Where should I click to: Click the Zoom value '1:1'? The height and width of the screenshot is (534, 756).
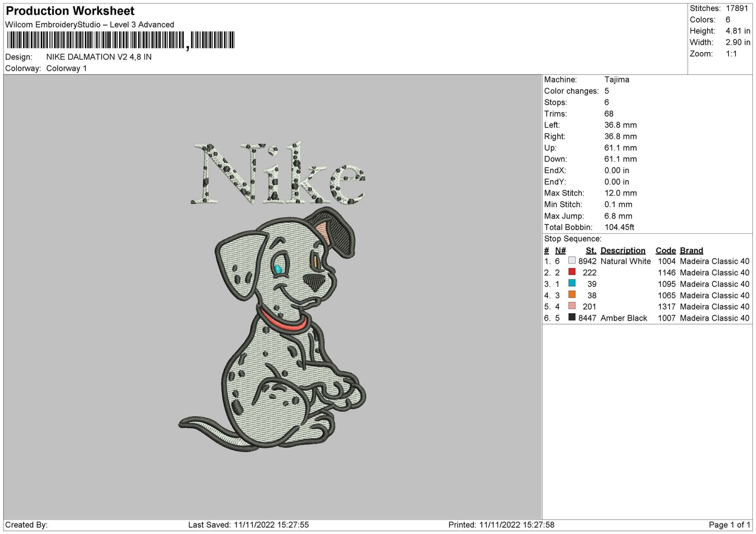tap(731, 54)
